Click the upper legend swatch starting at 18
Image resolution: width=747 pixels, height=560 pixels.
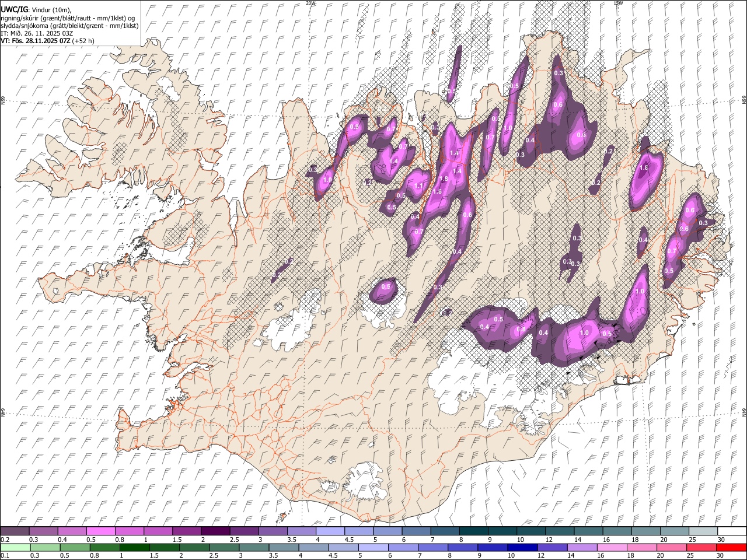[x=645, y=531]
